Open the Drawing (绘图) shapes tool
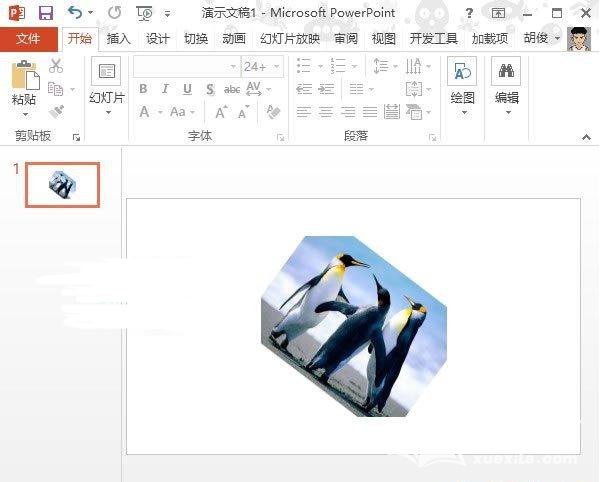The height and width of the screenshot is (482, 600). pos(462,78)
